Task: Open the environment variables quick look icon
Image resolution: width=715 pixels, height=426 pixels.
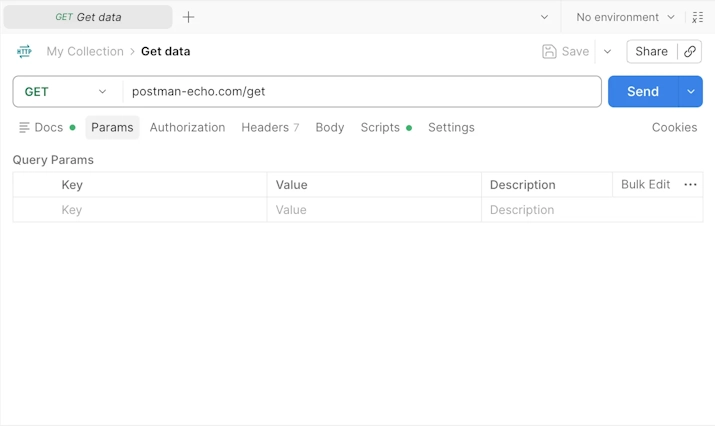Action: pyautogui.click(x=697, y=17)
